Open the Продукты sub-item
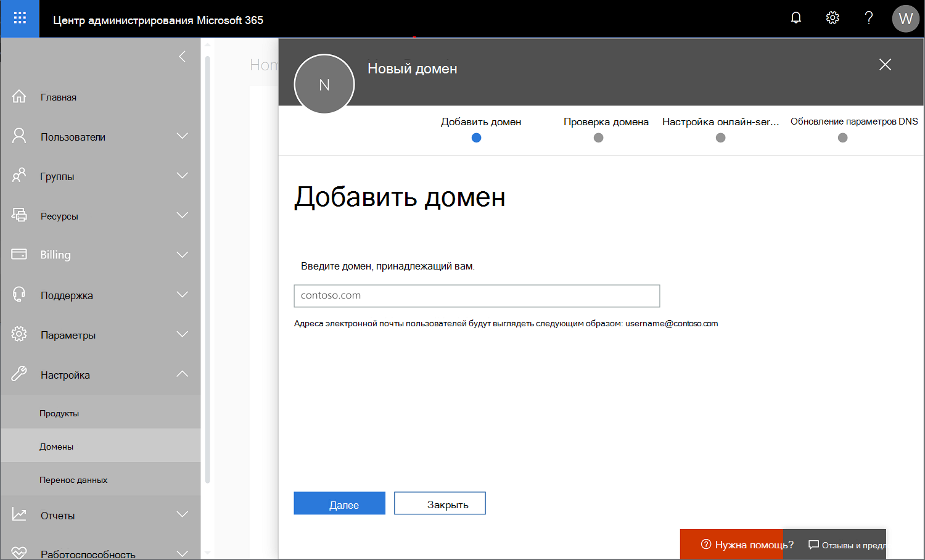Image resolution: width=925 pixels, height=560 pixels. point(101,413)
